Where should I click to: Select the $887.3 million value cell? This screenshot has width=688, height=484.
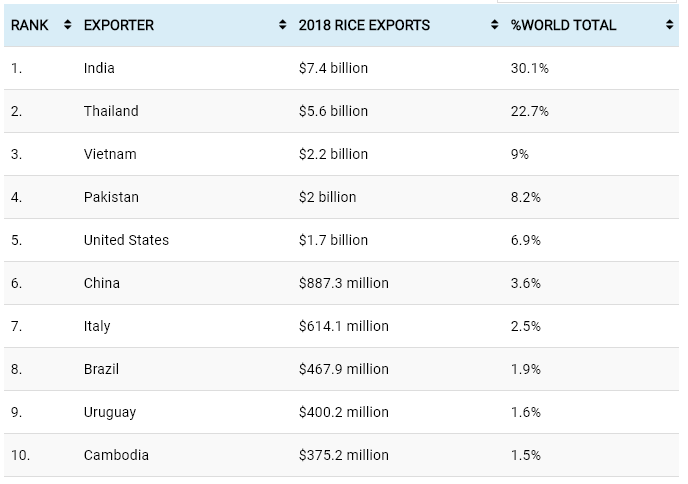coord(343,283)
